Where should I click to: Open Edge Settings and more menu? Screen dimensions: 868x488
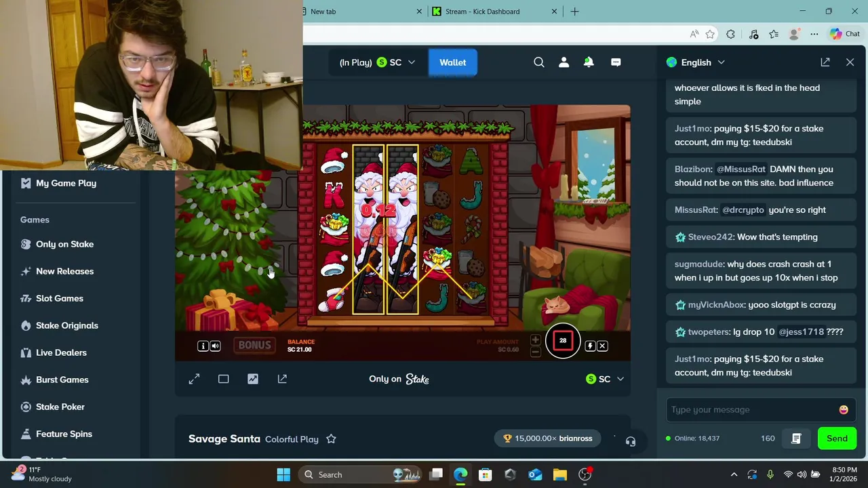click(814, 34)
